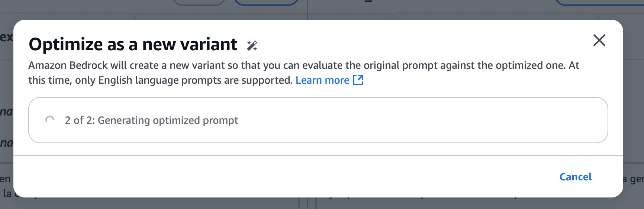
Task: Cancel the prompt optimization
Action: tap(575, 177)
